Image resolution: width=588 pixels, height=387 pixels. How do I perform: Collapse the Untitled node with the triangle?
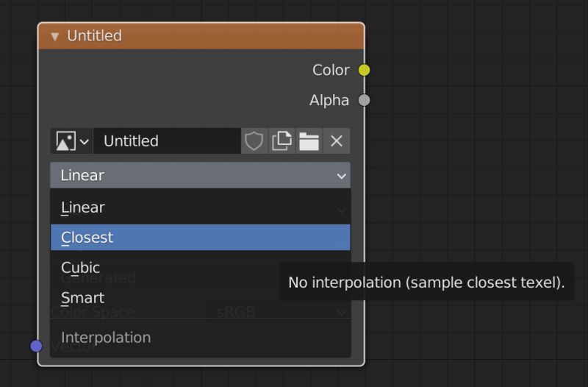coord(55,36)
